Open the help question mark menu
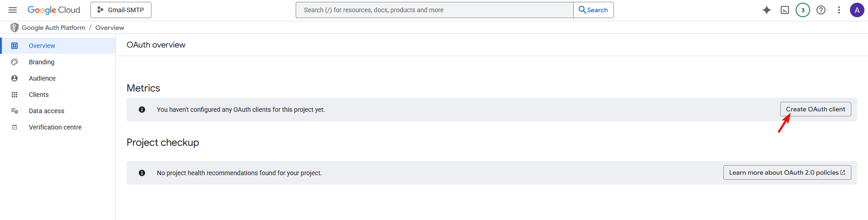 (821, 10)
